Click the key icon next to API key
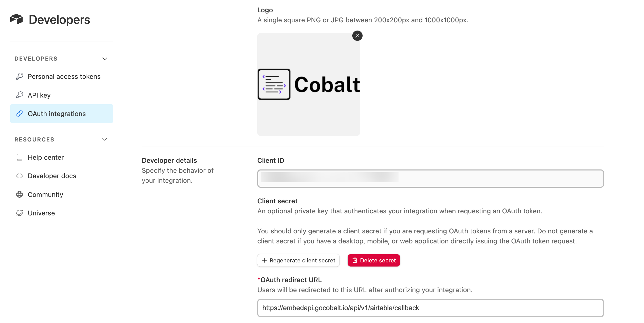 pos(20,95)
